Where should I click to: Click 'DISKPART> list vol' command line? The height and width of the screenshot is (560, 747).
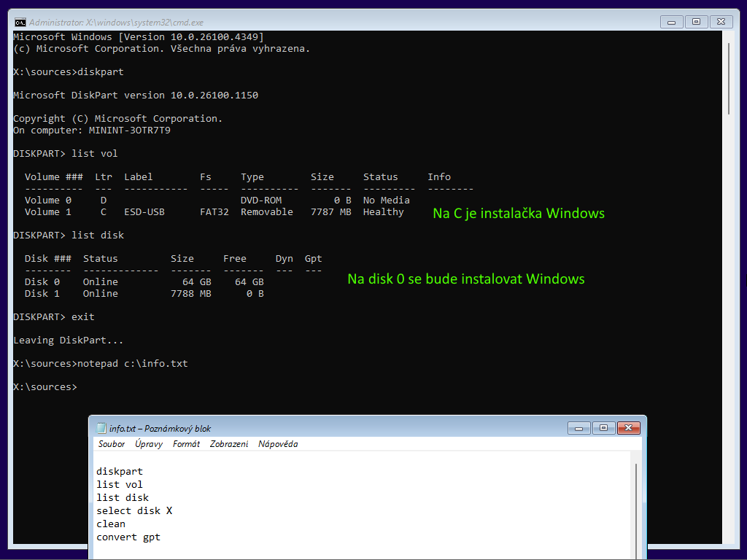pos(65,154)
